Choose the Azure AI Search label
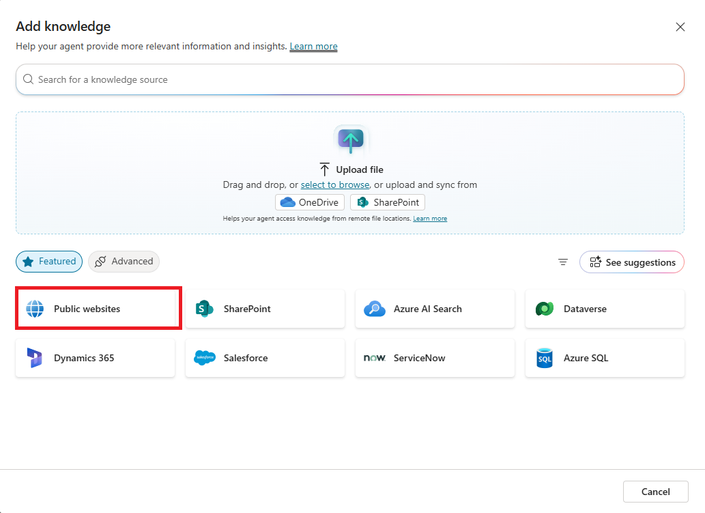This screenshot has height=513, width=705. [428, 309]
